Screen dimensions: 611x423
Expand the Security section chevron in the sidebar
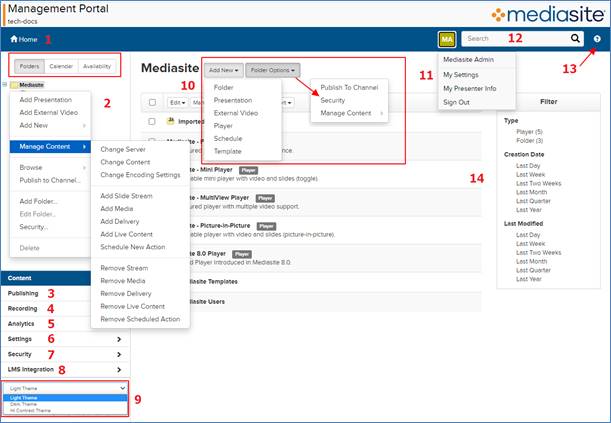119,354
